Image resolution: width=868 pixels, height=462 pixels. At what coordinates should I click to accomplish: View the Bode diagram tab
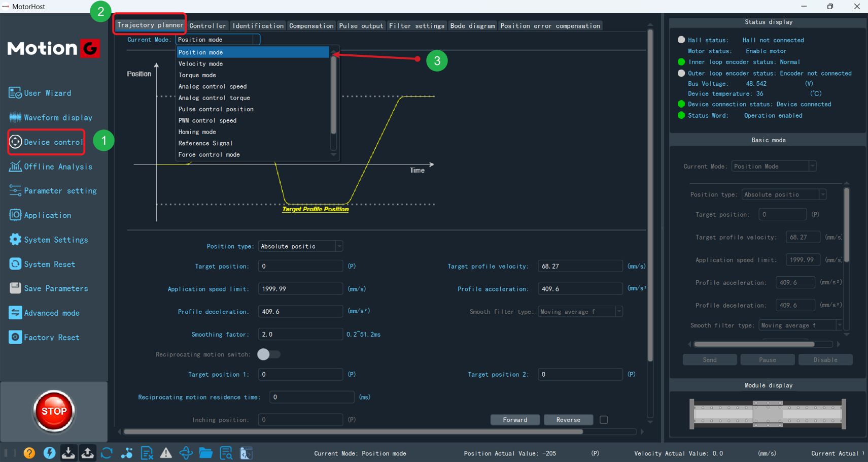click(472, 26)
